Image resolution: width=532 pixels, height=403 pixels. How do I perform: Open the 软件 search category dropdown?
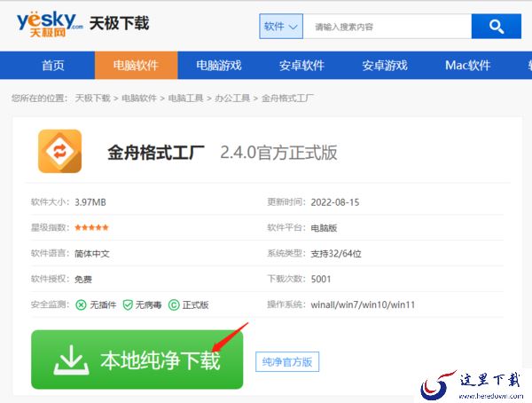tap(281, 26)
